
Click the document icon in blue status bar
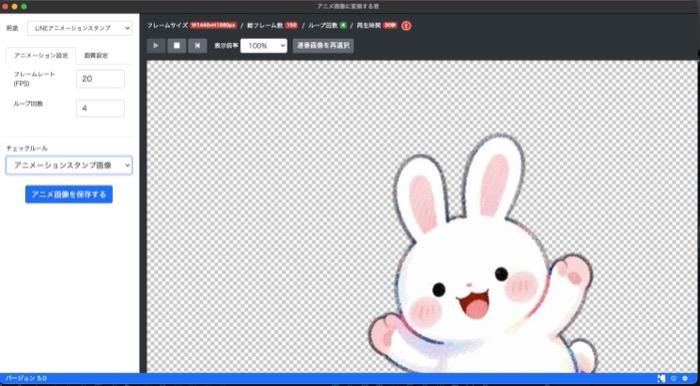click(x=661, y=378)
